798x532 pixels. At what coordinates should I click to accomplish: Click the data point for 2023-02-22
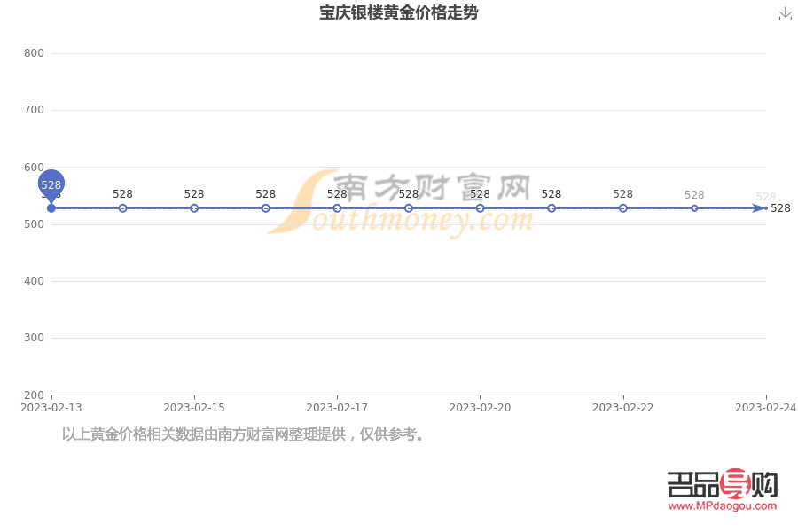click(x=622, y=207)
